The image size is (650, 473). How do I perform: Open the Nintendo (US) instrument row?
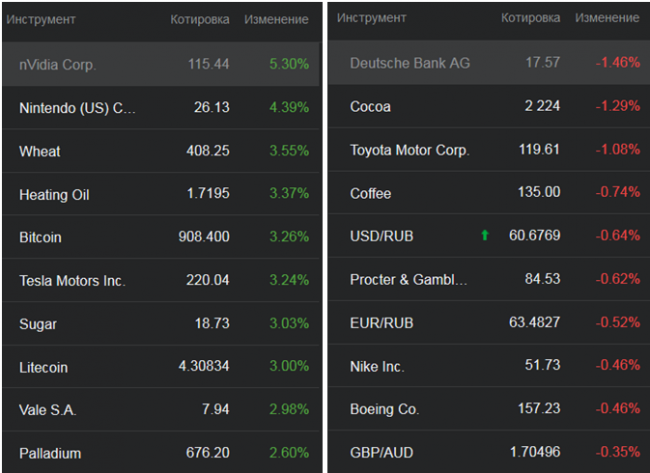77,108
